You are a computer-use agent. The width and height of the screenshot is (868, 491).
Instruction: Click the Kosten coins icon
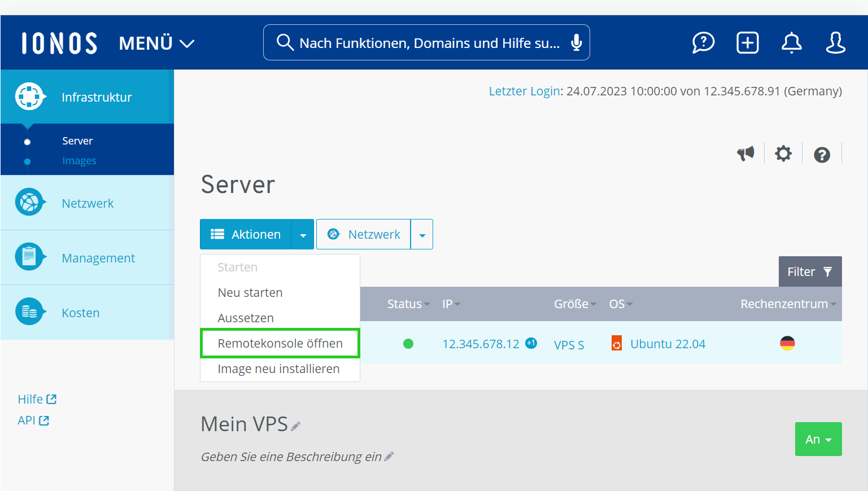[x=30, y=312]
